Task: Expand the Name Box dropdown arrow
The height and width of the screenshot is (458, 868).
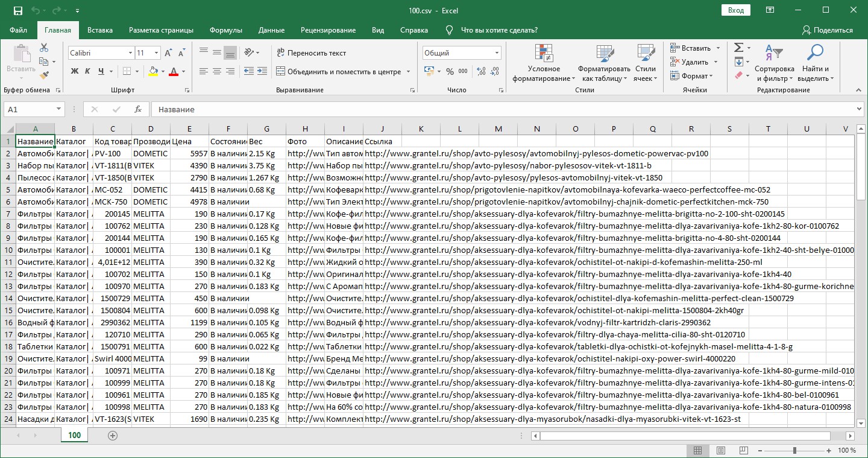Action: coord(59,109)
